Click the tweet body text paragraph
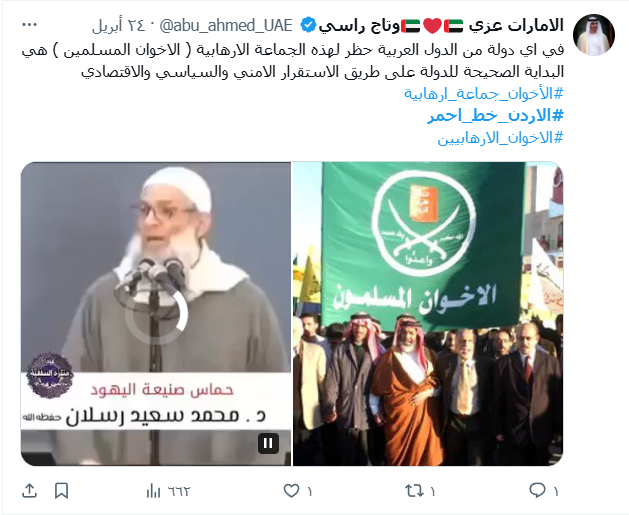The width and height of the screenshot is (629, 515). coord(293,61)
